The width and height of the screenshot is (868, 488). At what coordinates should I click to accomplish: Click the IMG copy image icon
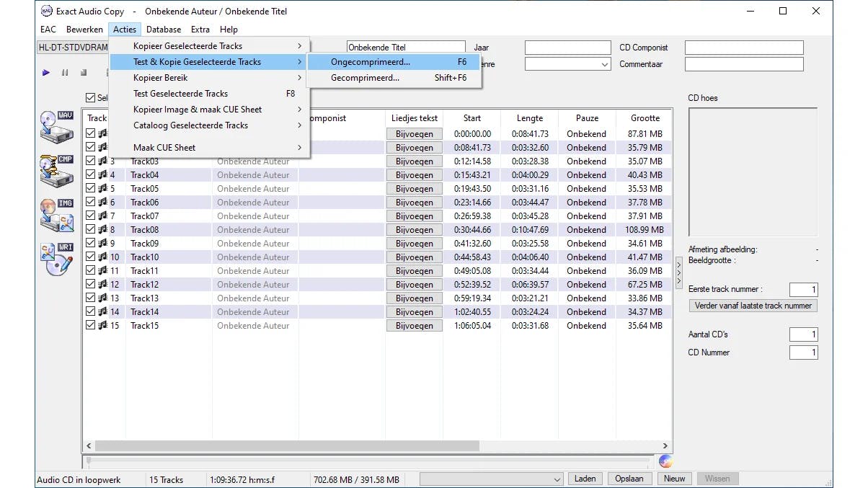[57, 215]
